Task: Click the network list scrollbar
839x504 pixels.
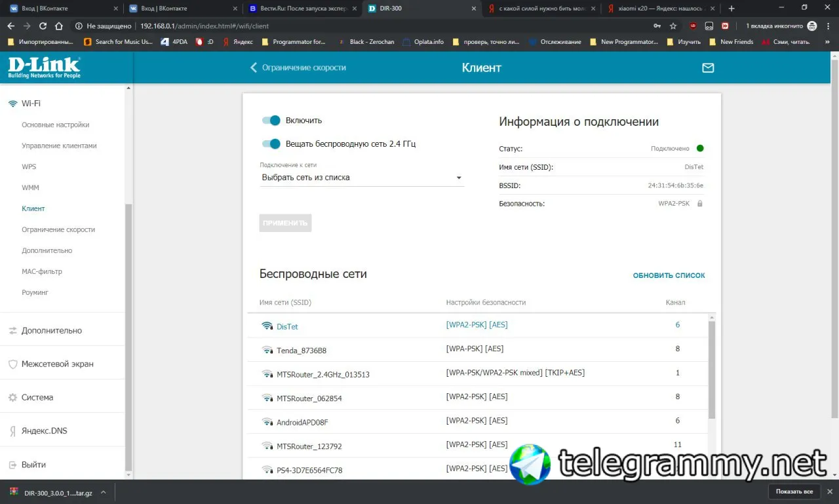Action: click(712, 370)
